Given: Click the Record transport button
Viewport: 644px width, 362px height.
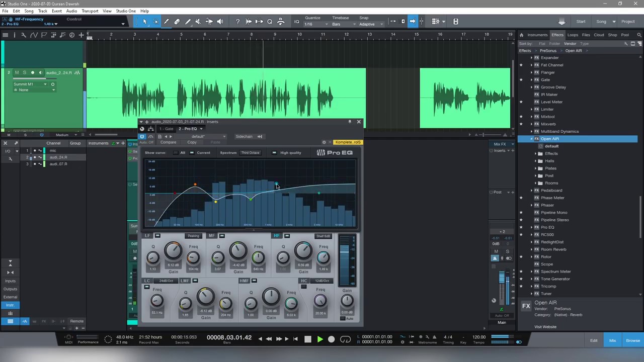Looking at the screenshot, I should pyautogui.click(x=331, y=339).
